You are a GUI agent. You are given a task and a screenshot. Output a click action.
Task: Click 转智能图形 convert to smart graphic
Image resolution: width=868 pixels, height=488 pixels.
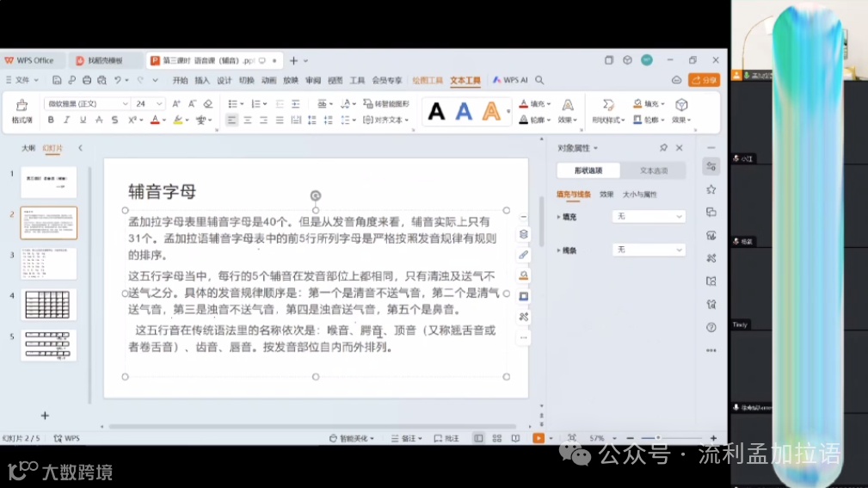click(x=386, y=103)
